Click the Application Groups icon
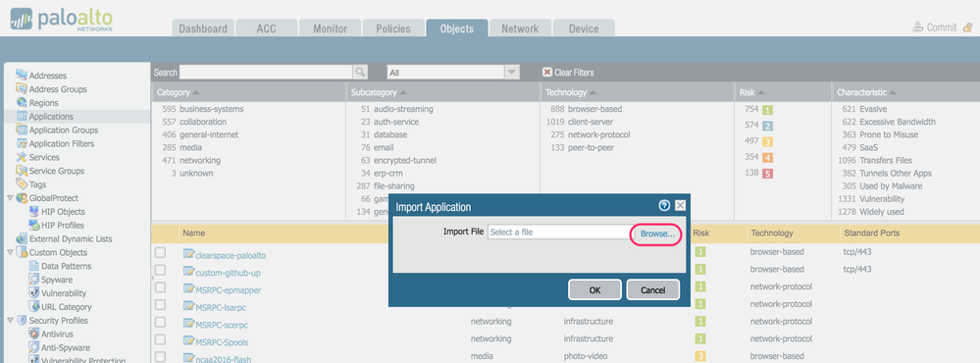 22,130
